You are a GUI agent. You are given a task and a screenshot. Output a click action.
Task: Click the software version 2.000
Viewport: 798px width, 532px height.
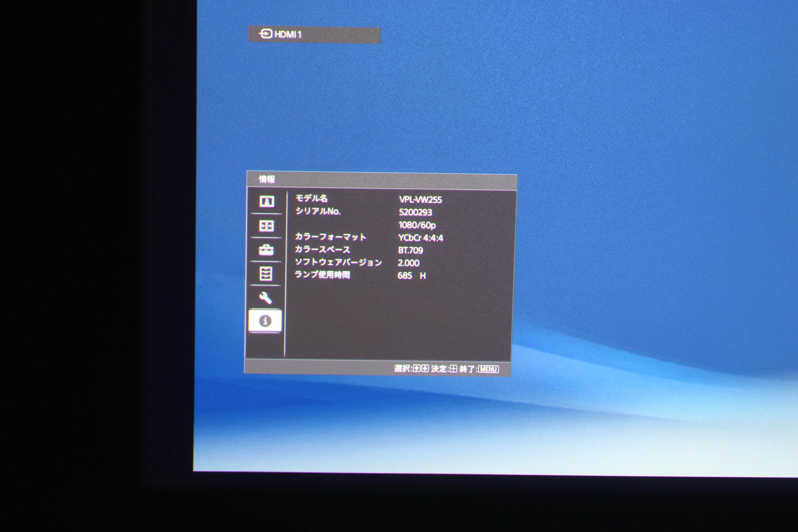(409, 263)
